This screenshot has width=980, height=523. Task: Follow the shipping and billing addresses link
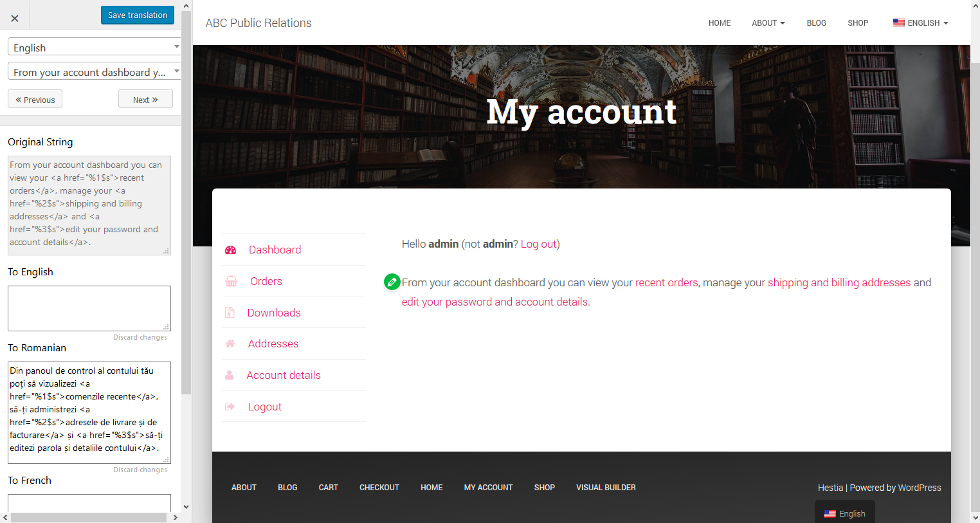[839, 282]
